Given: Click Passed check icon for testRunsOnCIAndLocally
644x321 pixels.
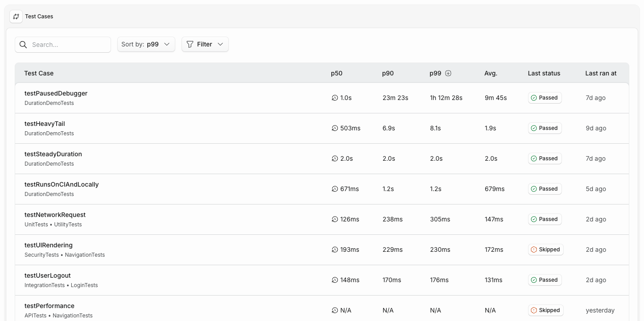Looking at the screenshot, I should coord(534,189).
